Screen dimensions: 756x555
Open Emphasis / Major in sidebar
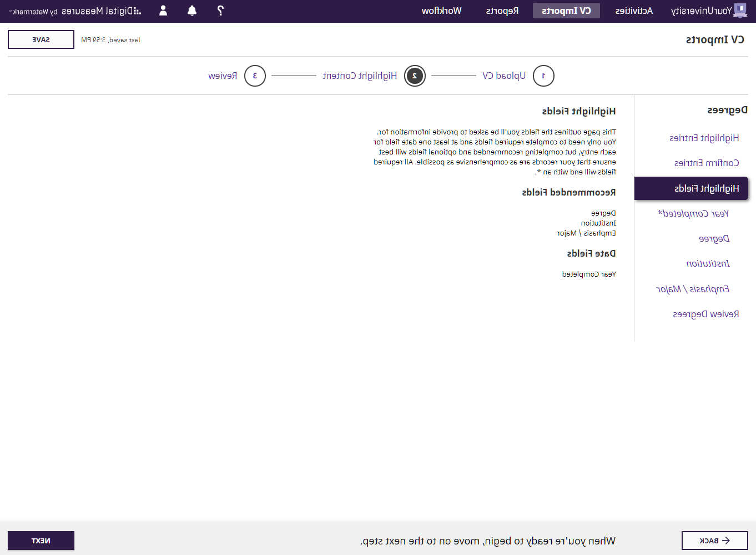693,289
